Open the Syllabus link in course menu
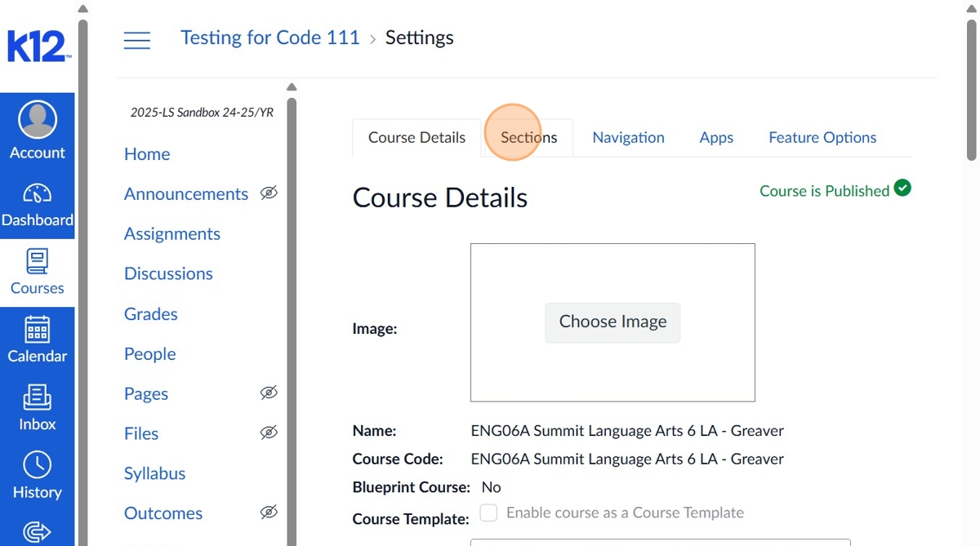 154,473
